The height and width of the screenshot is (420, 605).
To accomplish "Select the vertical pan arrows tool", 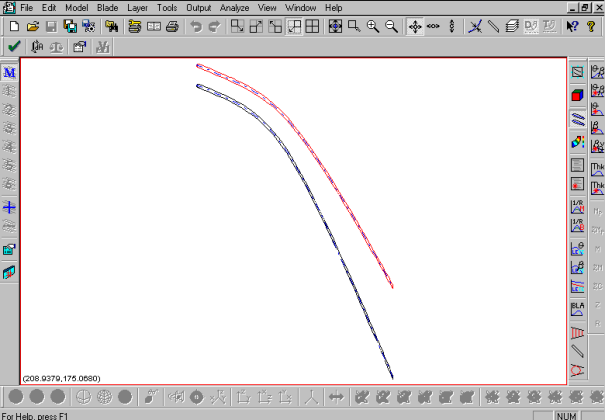I will pyautogui.click(x=452, y=26).
